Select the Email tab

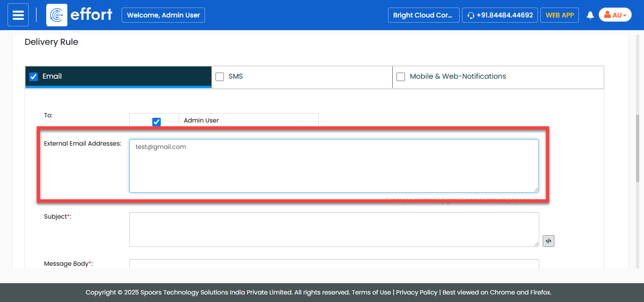tap(52, 76)
